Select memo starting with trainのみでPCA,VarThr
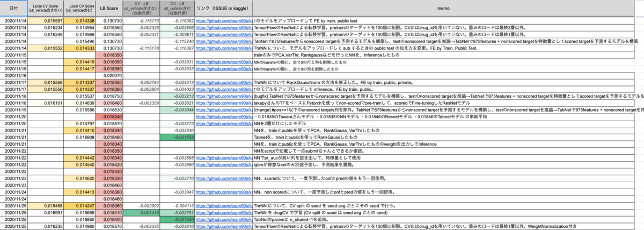This screenshot has width=644, height=230. tap(448, 55)
